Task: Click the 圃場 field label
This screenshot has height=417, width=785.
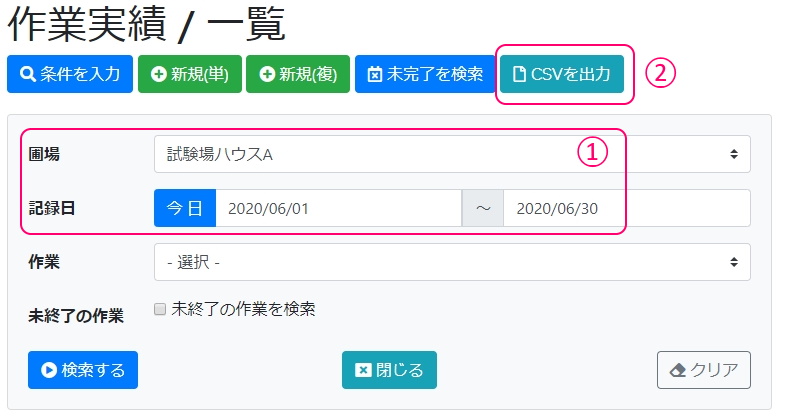Action: coord(44,154)
